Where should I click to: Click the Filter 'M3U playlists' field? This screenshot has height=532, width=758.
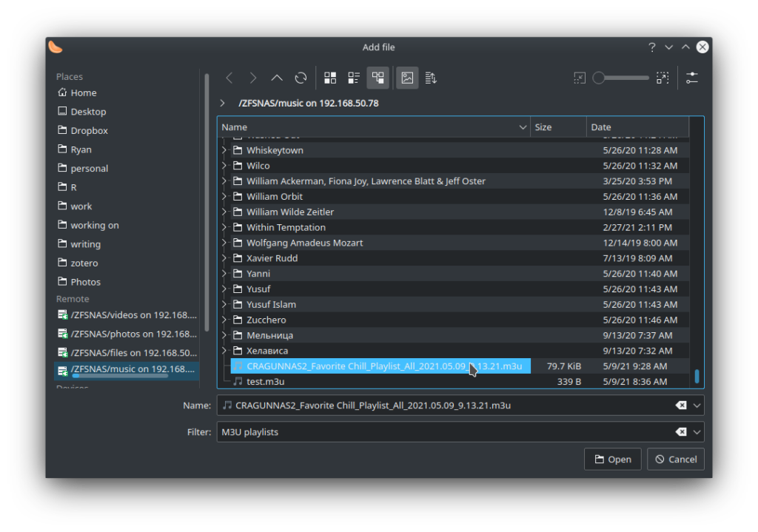click(x=460, y=432)
